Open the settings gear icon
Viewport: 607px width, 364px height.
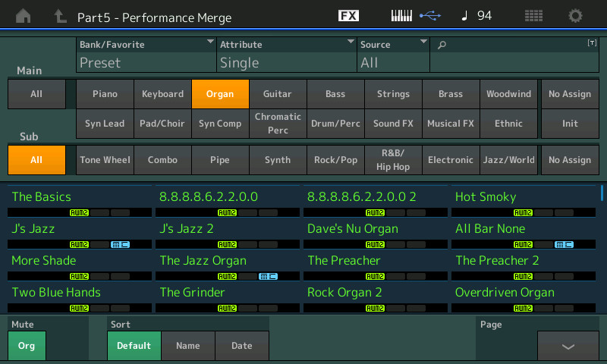(576, 16)
